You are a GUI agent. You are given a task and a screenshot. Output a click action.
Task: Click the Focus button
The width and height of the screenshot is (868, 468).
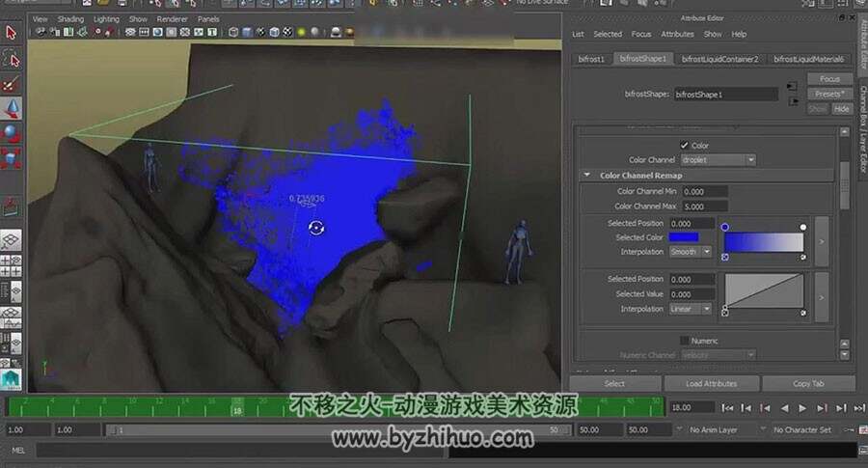829,79
